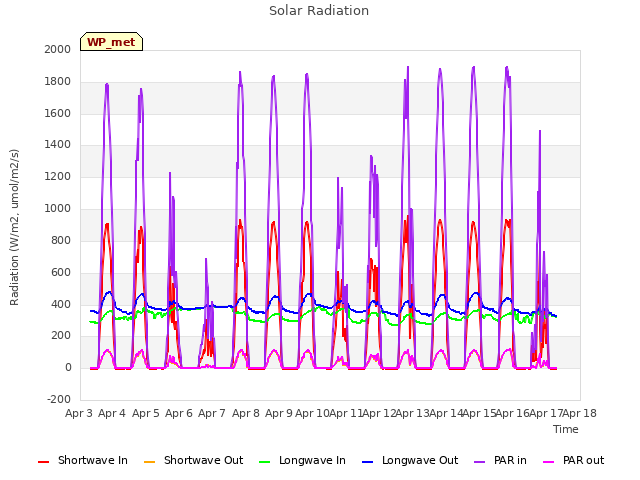Click the green Longwave In color marker
Screen dimensions: 640x480
coord(265,462)
